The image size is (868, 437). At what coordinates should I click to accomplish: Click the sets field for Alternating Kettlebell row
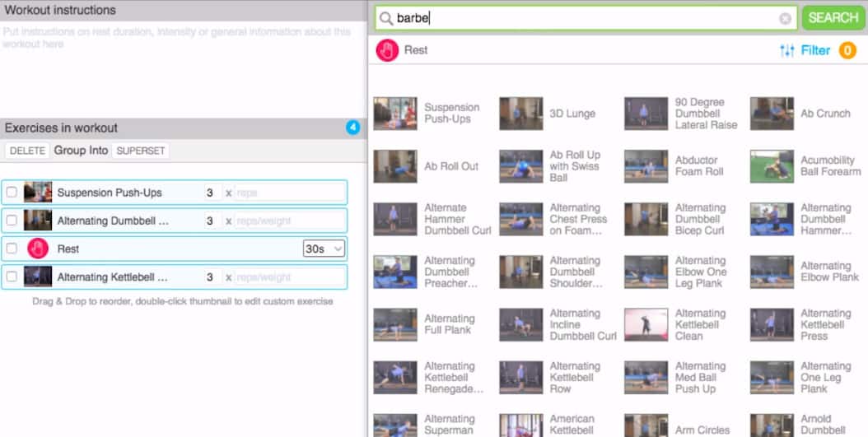click(x=212, y=277)
